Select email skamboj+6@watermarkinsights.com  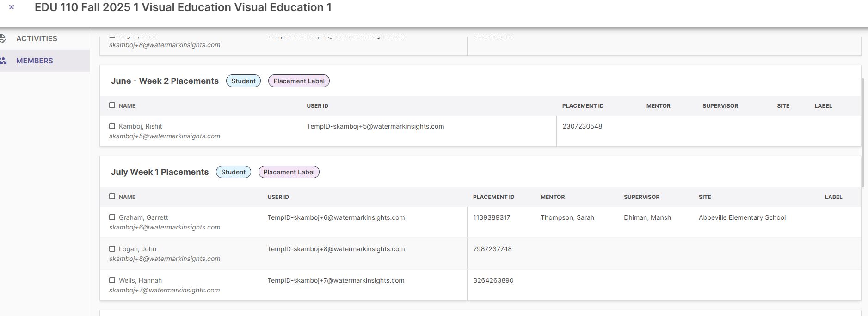(x=165, y=227)
